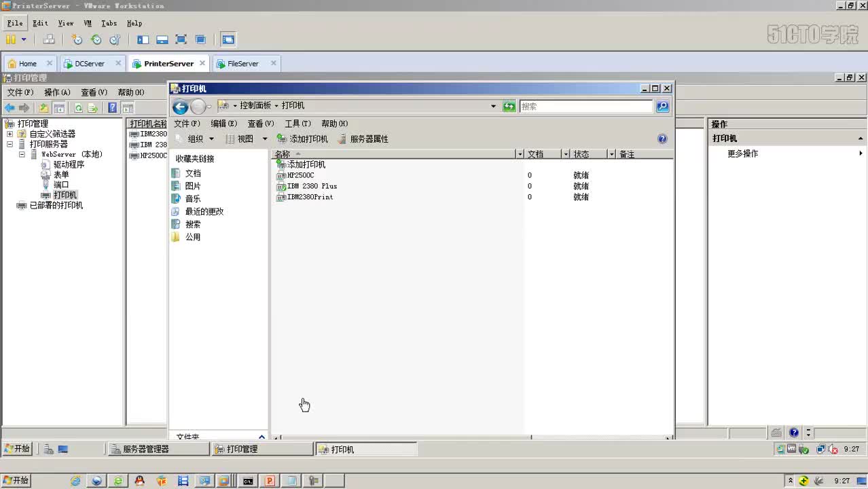Open the VMware File menu

click(15, 23)
